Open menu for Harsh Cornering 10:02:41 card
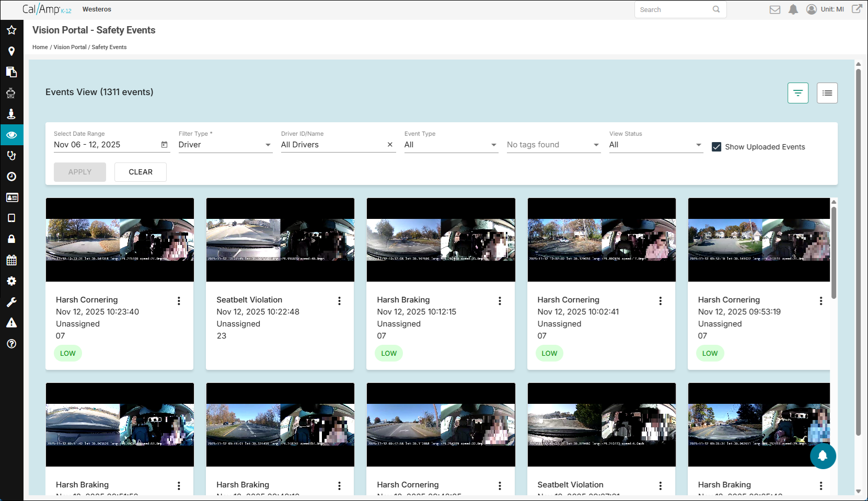 661,301
